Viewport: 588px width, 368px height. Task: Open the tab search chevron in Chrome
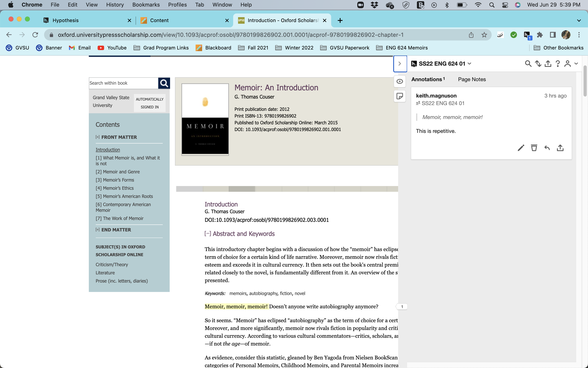[x=579, y=20]
